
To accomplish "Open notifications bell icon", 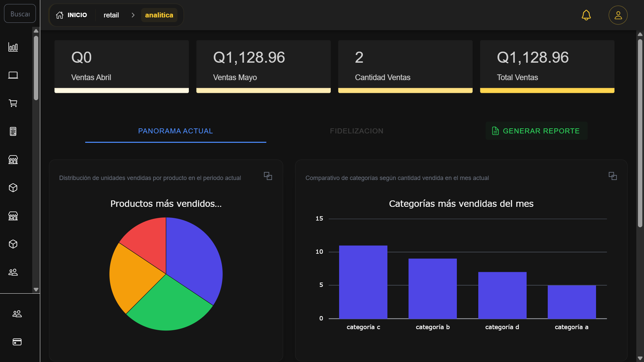I will tap(586, 15).
